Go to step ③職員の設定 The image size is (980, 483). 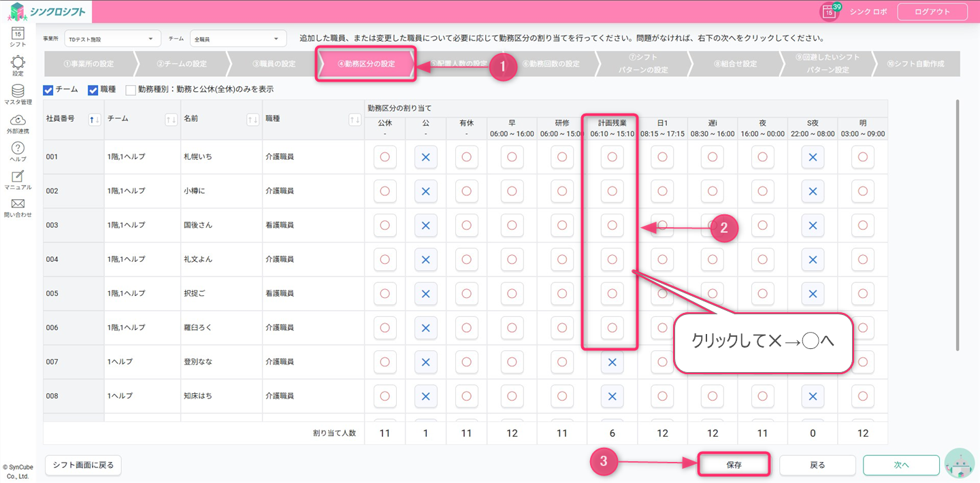(x=274, y=64)
